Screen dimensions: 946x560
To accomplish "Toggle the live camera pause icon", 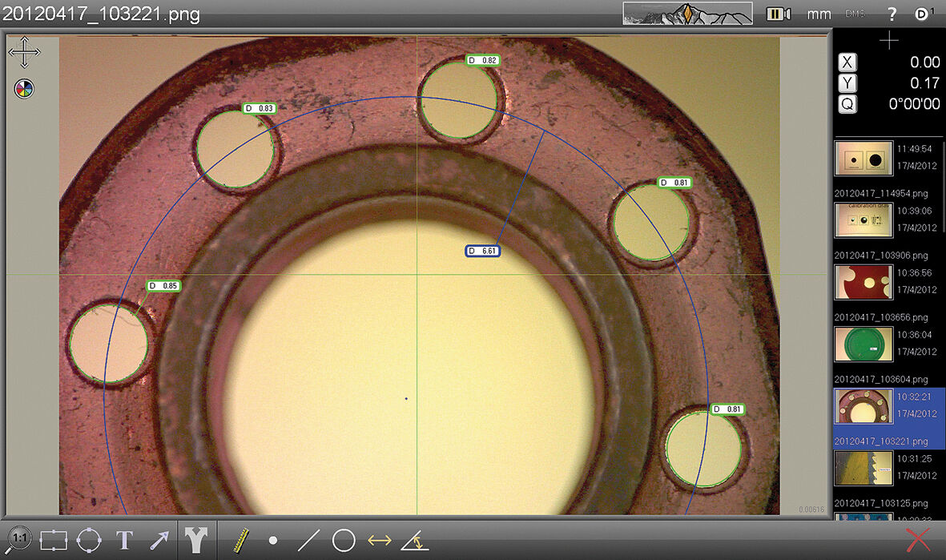I will (779, 14).
